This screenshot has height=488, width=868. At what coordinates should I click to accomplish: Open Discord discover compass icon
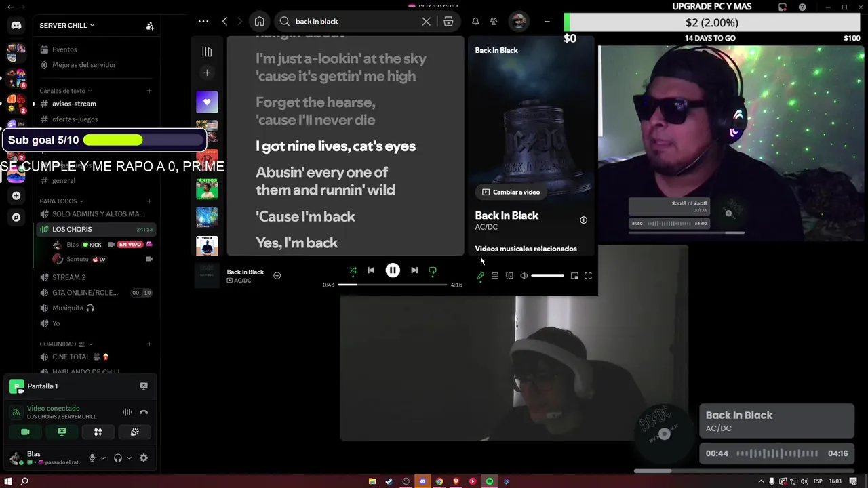pos(16,218)
